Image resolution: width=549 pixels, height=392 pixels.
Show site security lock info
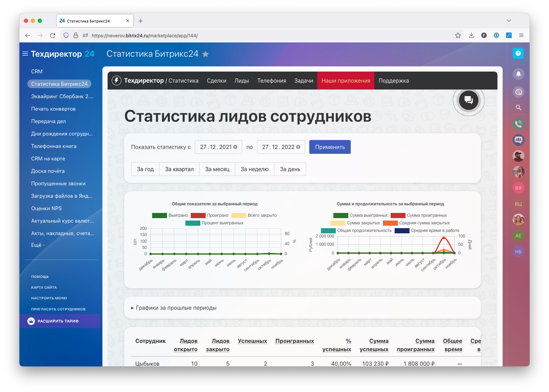76,35
